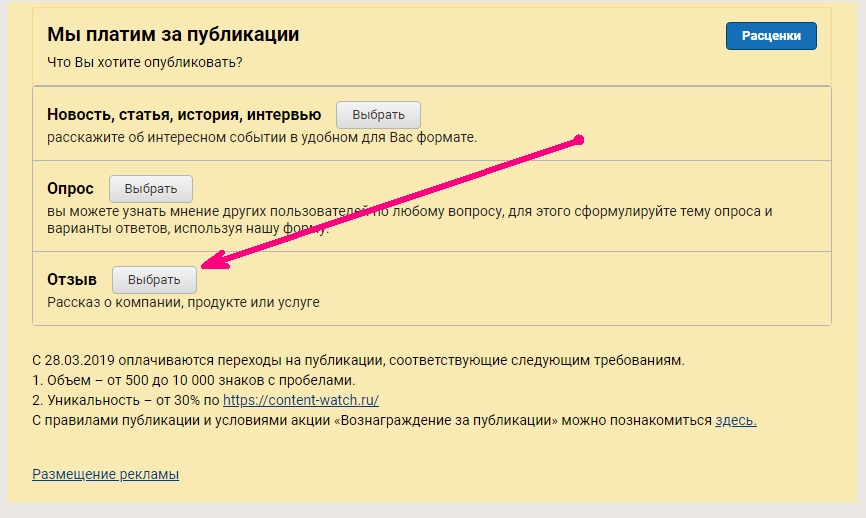Click the heading Мы платим за публикации
Viewport: 866px width, 518px height.
173,35
